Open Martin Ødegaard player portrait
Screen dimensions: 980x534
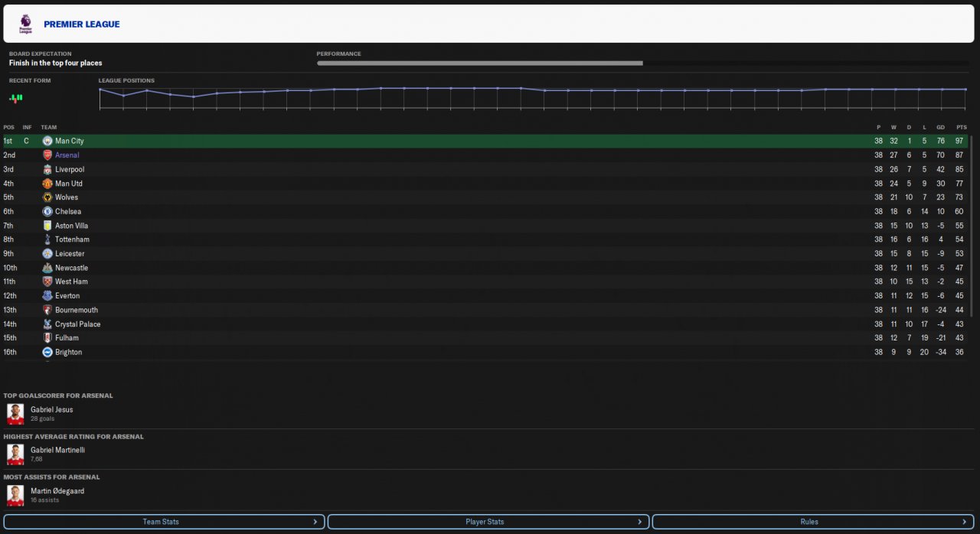pos(15,495)
